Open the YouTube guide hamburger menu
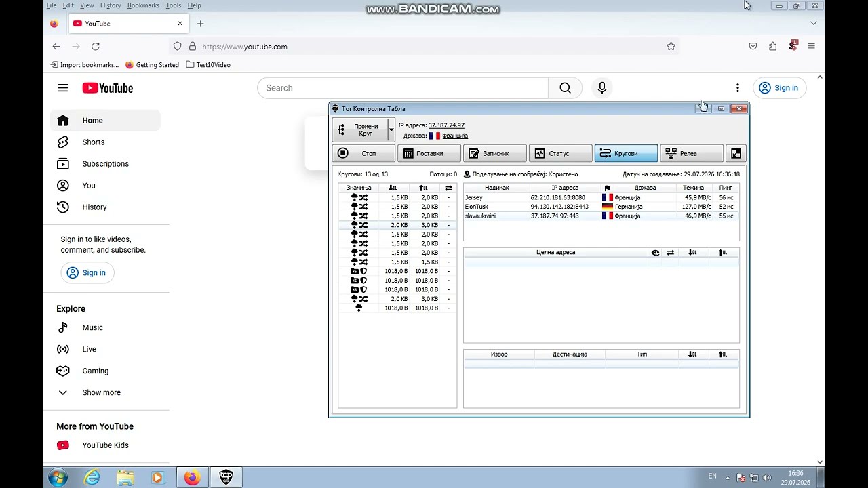The height and width of the screenshot is (488, 868). 63,88
